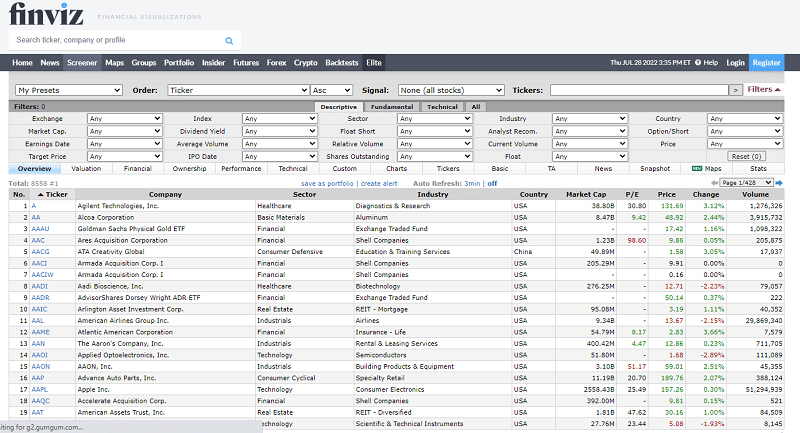This screenshot has width=800, height=433.
Task: Click create alert link
Action: pyautogui.click(x=379, y=183)
